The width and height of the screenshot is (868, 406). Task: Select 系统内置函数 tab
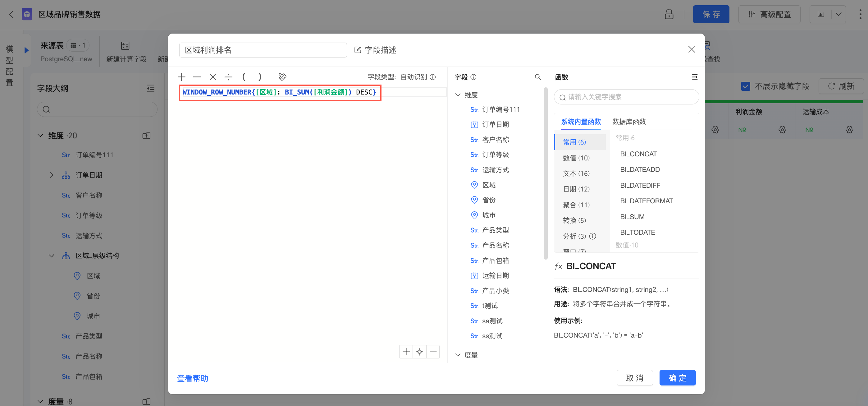click(x=581, y=121)
